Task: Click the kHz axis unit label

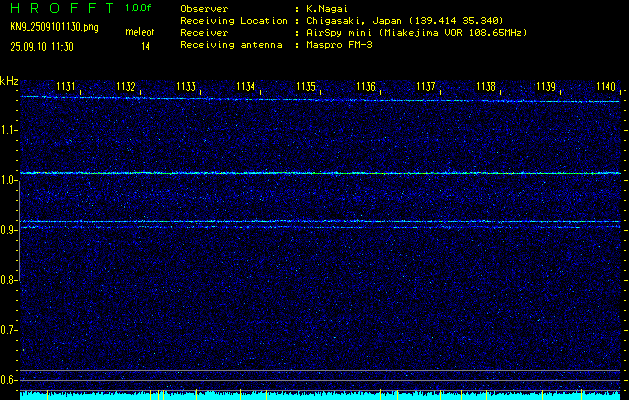Action: coord(9,81)
